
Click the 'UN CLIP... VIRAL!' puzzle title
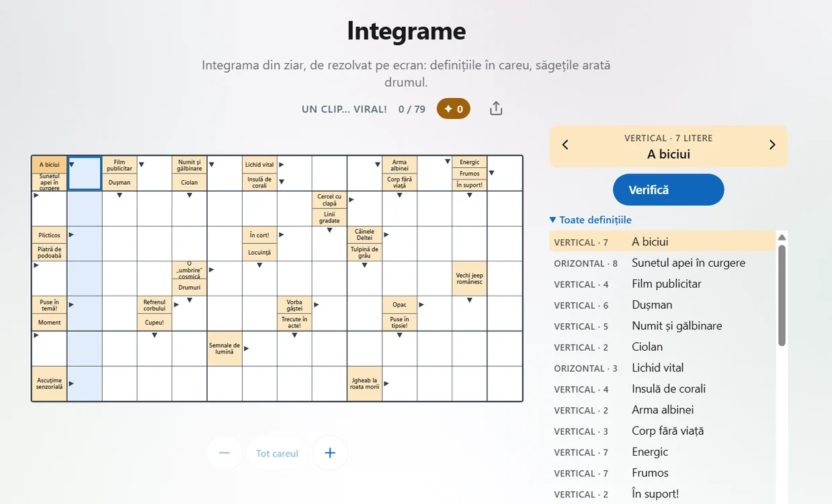[344, 109]
